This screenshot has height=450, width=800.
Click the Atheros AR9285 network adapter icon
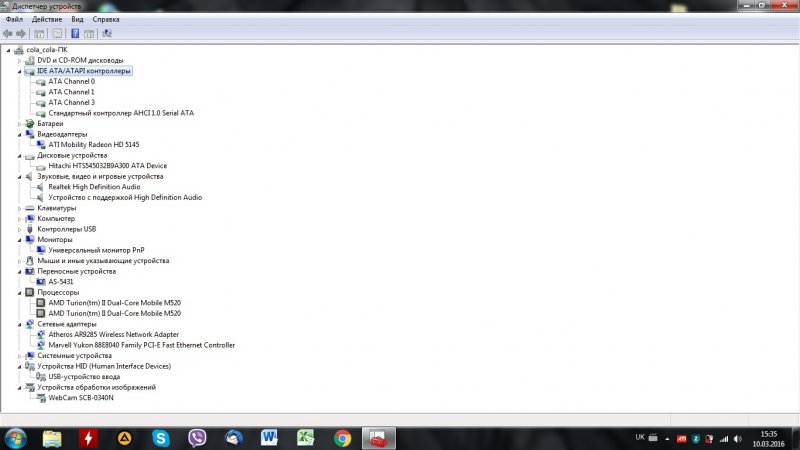[40, 334]
